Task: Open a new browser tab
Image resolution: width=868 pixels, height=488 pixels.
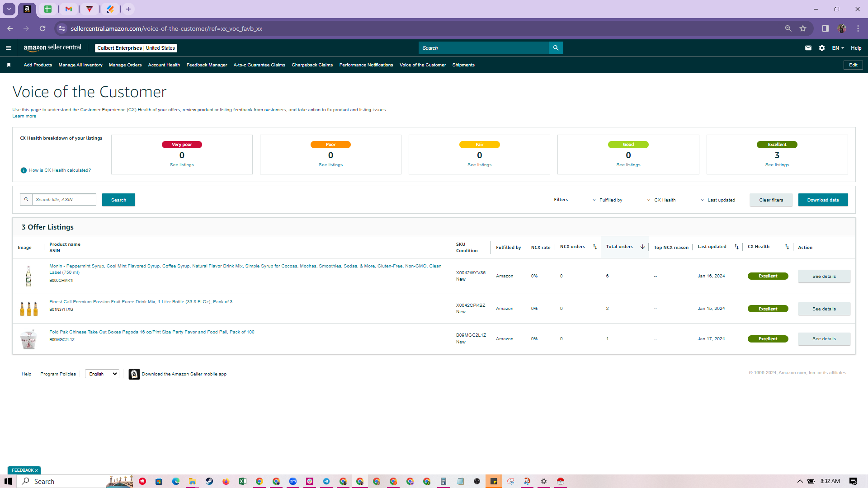Action: (x=128, y=9)
